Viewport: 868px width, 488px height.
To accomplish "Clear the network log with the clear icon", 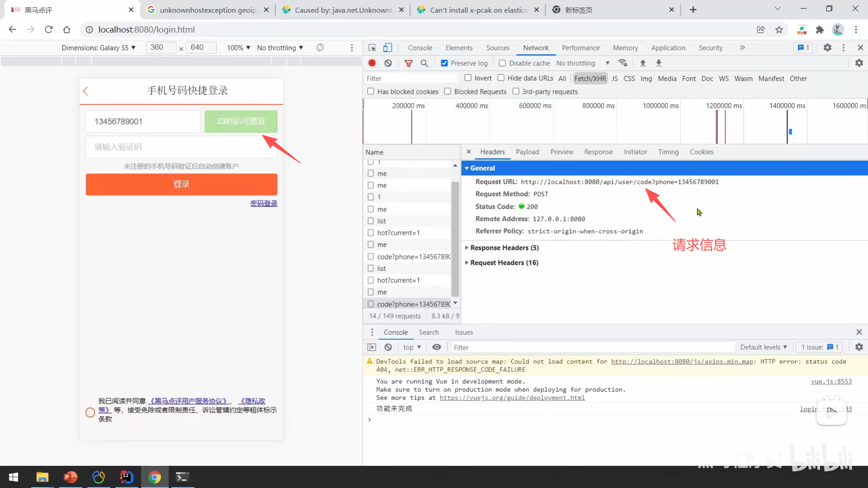I will (x=388, y=63).
